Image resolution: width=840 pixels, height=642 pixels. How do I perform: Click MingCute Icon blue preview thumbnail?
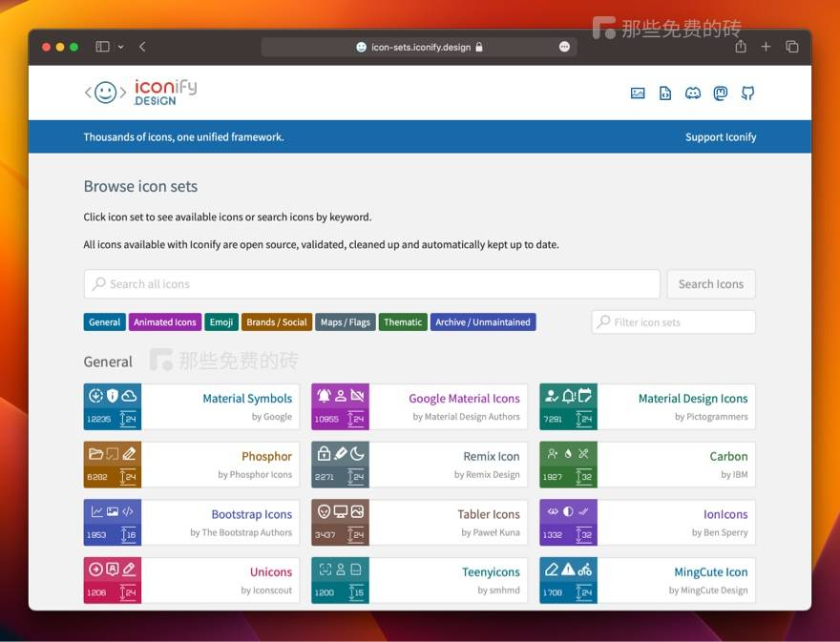(568, 580)
